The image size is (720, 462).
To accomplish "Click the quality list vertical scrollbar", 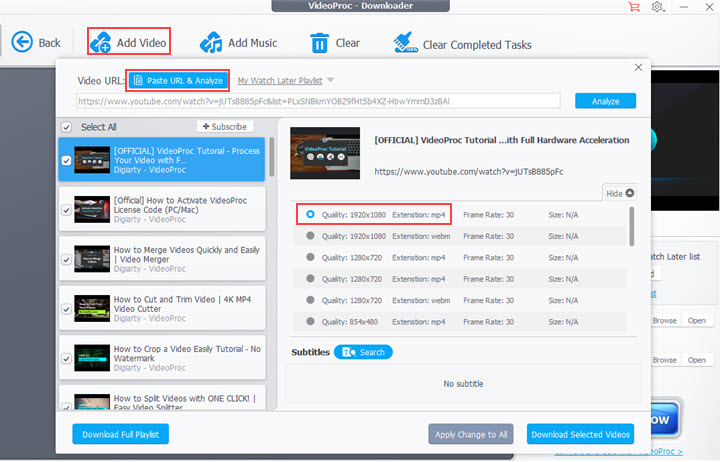I will (631, 226).
